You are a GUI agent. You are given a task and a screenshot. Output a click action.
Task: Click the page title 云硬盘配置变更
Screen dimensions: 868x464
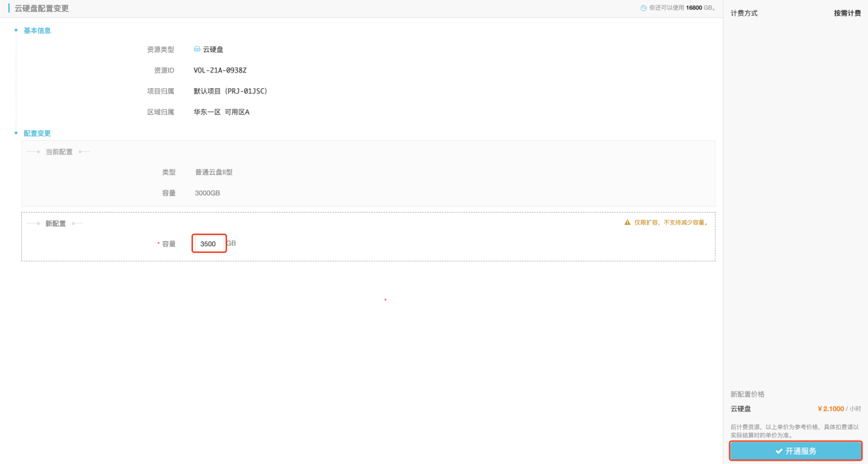point(42,8)
